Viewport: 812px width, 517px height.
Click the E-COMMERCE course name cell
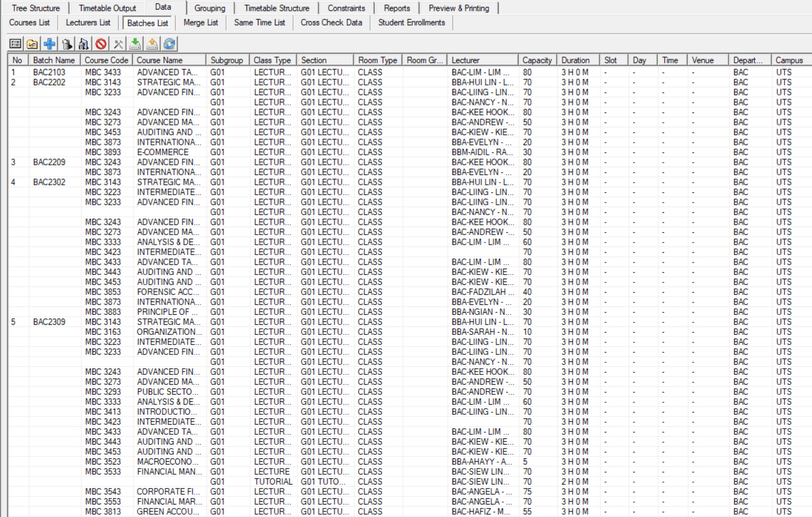pos(163,152)
